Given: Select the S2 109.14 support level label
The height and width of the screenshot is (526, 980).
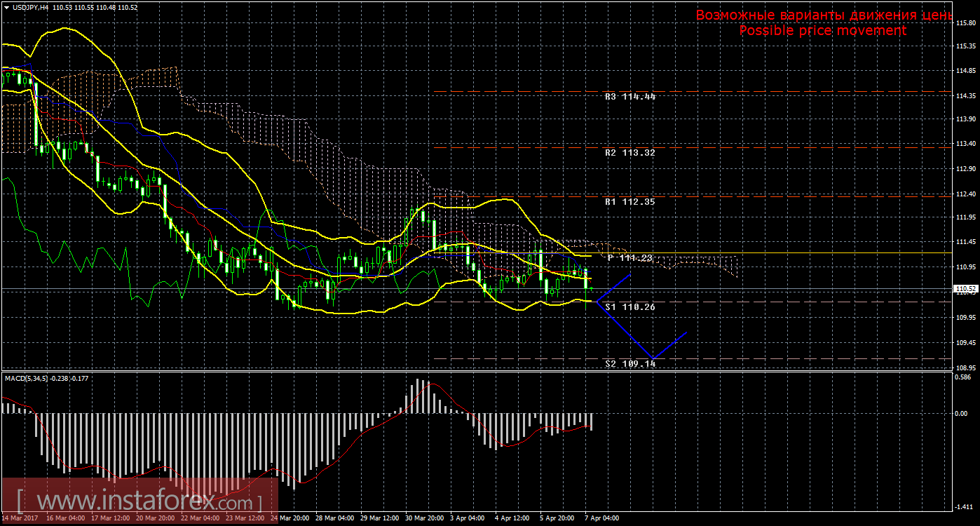Looking at the screenshot, I should [629, 365].
